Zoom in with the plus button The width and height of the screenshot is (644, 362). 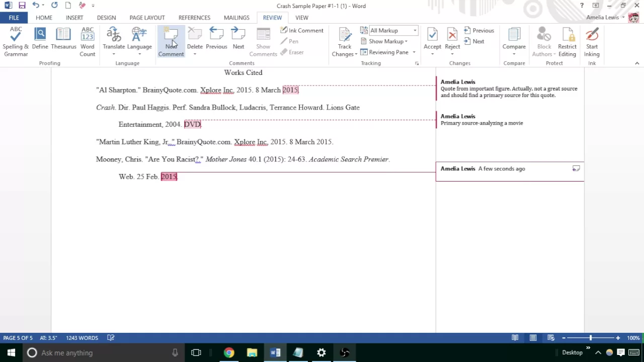click(x=618, y=338)
